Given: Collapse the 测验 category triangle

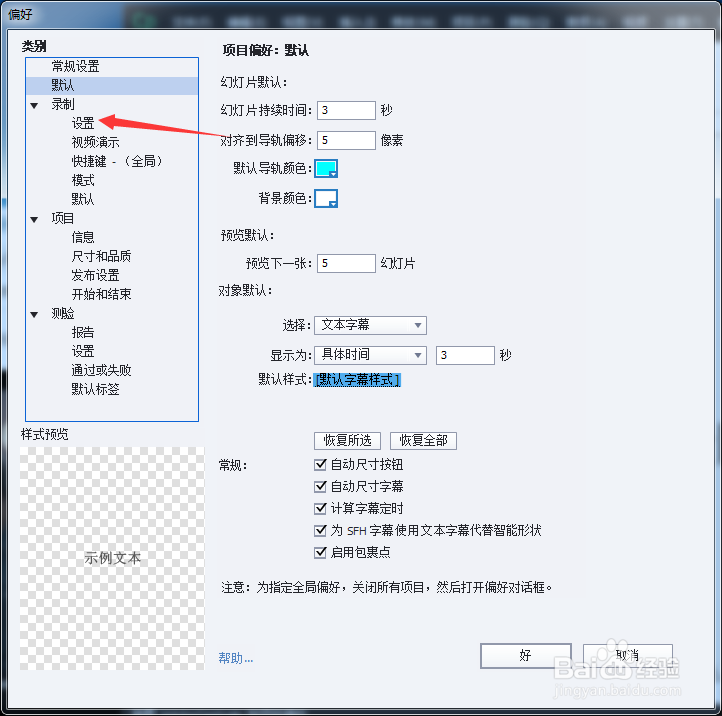Looking at the screenshot, I should click(x=34, y=315).
